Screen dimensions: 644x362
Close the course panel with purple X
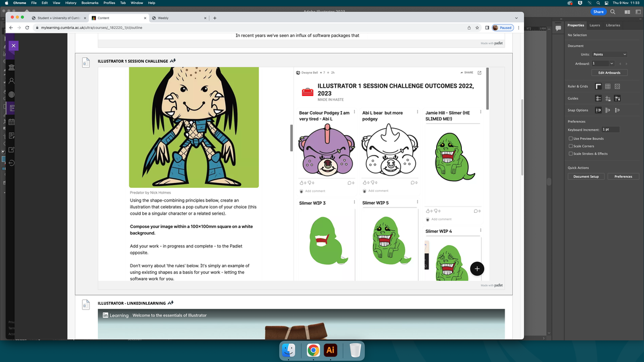tap(13, 46)
